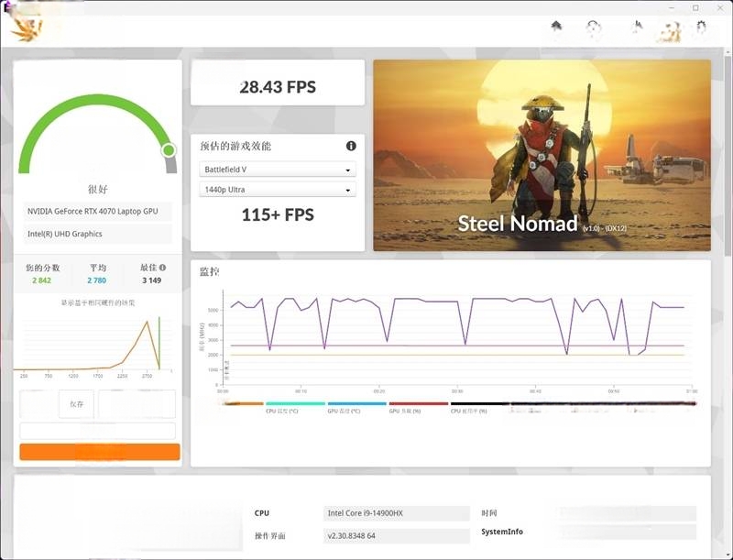Click the SystemInfo label
Viewport: 733px width, 560px height.
coord(502,532)
